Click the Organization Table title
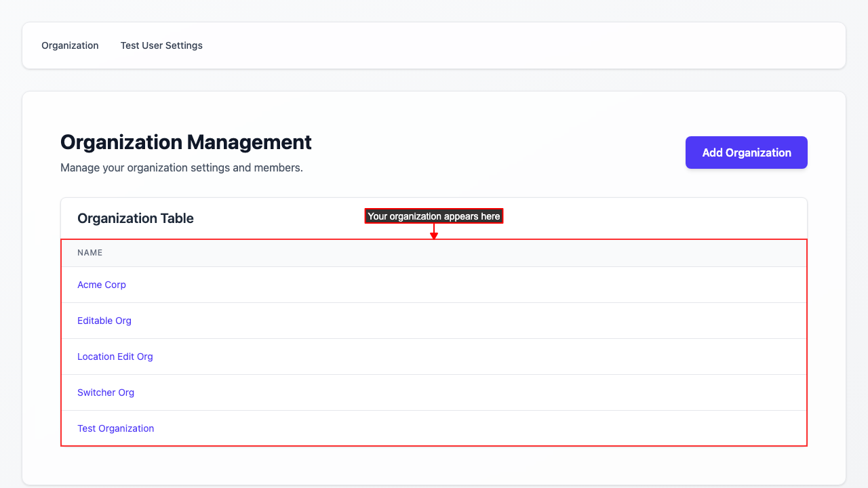Screen dimensions: 868x488 136,218
